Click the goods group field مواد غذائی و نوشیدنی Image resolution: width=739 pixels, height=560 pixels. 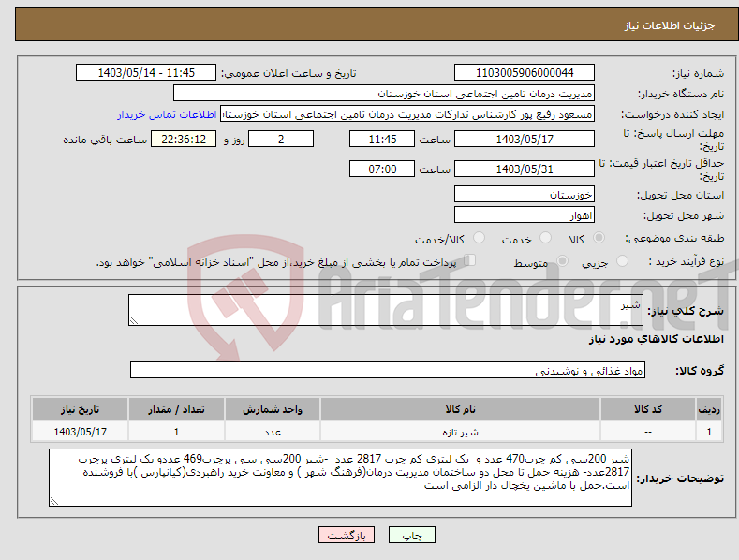(388, 371)
